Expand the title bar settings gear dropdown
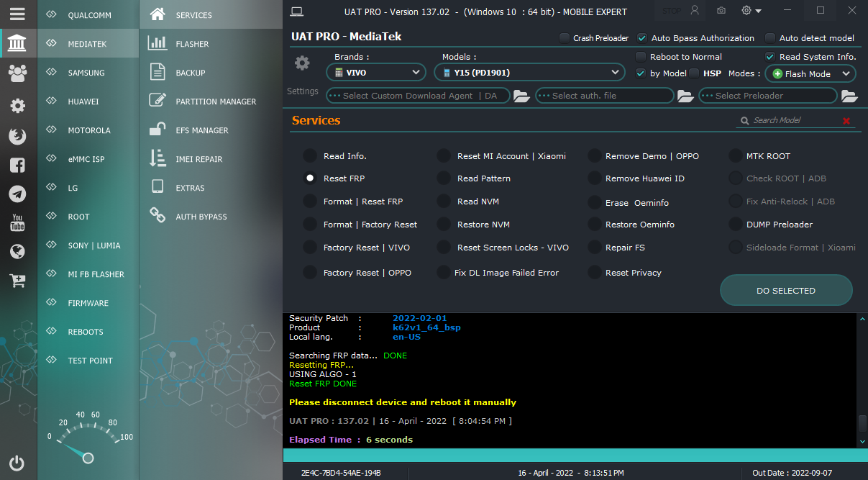868x480 pixels. (x=751, y=11)
